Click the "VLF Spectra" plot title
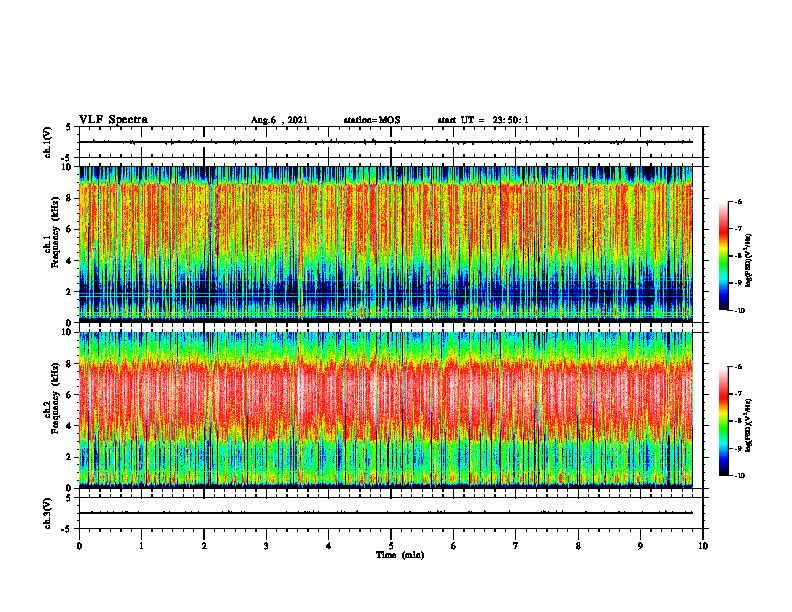The image size is (792, 612). coord(113,120)
